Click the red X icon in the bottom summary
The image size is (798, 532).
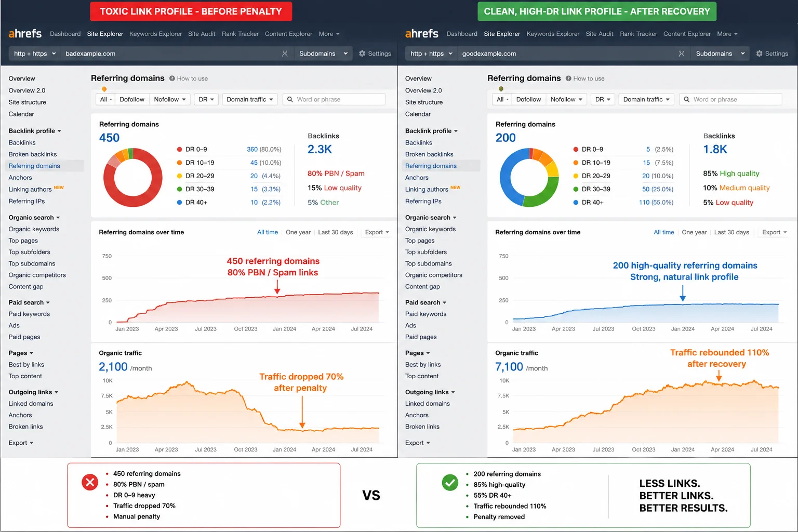tap(90, 482)
